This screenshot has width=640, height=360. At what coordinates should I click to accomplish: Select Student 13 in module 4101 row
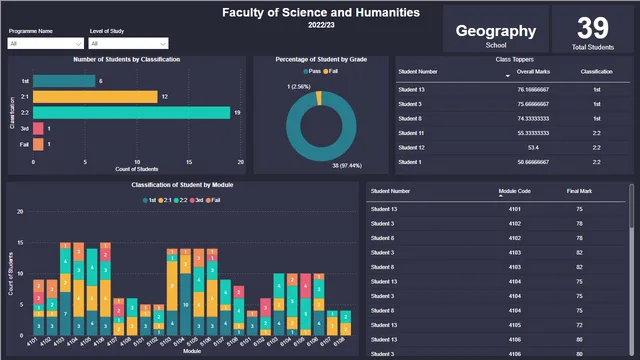pos(384,209)
